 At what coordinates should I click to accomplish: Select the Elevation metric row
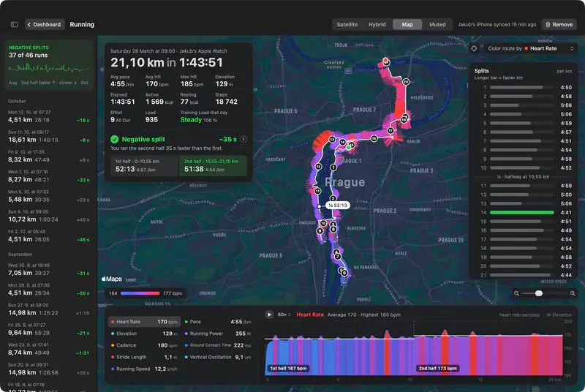click(x=145, y=333)
